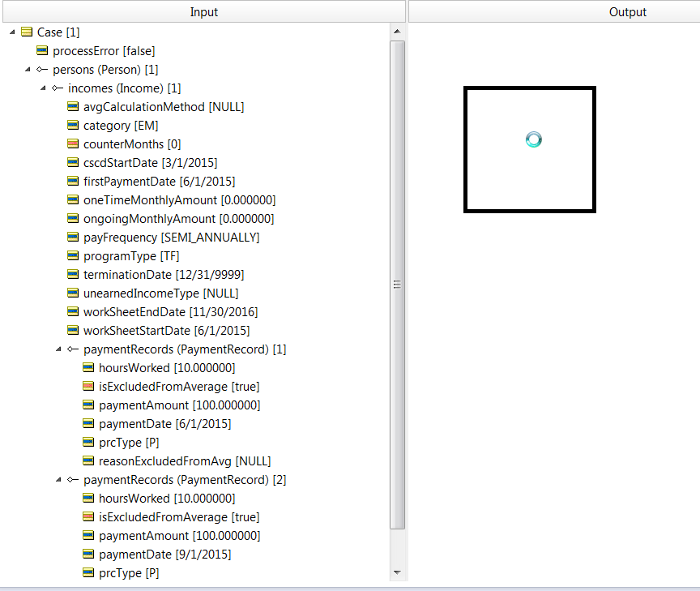The height and width of the screenshot is (591, 700).
Task: Select incomes (Income) [1] row
Action: coord(125,88)
